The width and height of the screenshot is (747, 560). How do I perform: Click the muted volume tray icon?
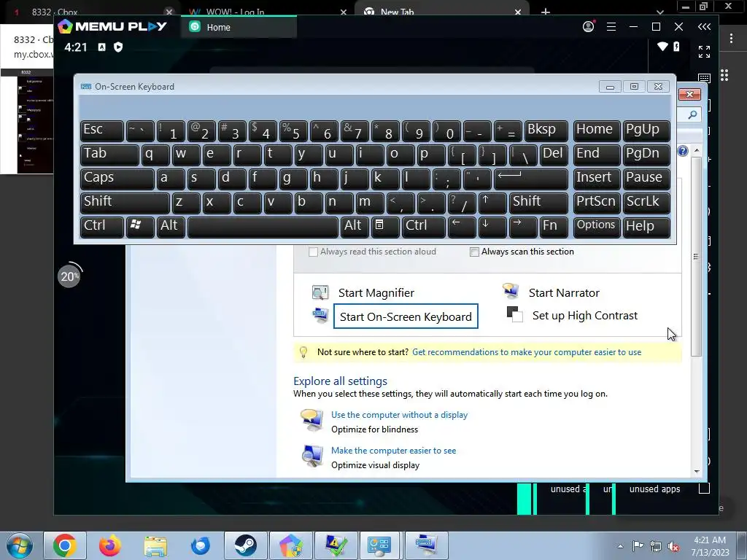tap(673, 547)
